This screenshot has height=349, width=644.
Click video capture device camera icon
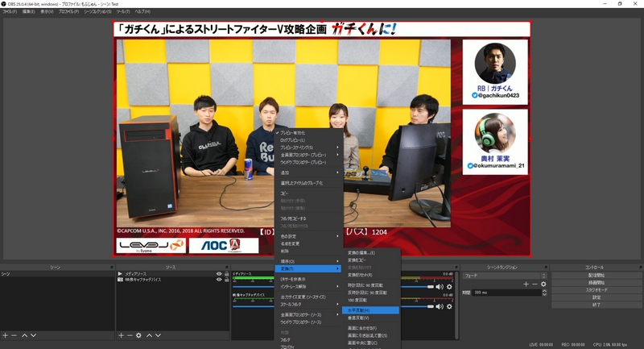pos(120,280)
